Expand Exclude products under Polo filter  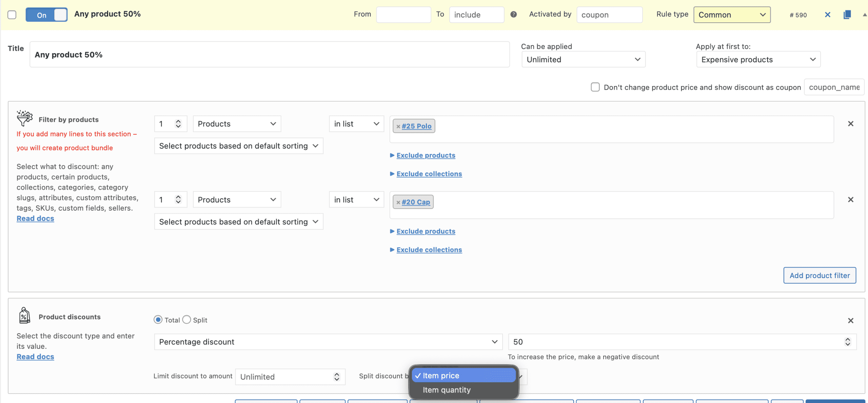click(x=426, y=155)
